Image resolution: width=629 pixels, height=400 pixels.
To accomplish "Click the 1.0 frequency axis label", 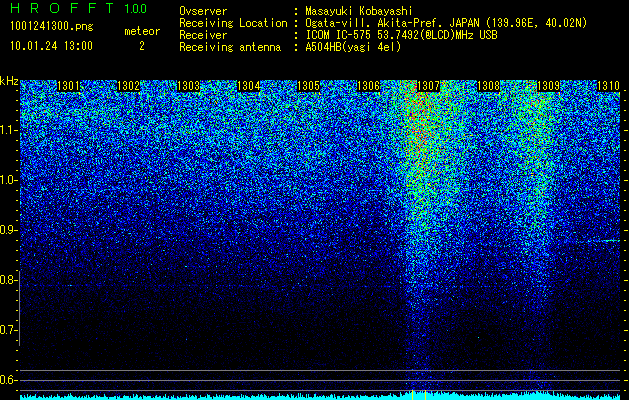I will [8, 180].
